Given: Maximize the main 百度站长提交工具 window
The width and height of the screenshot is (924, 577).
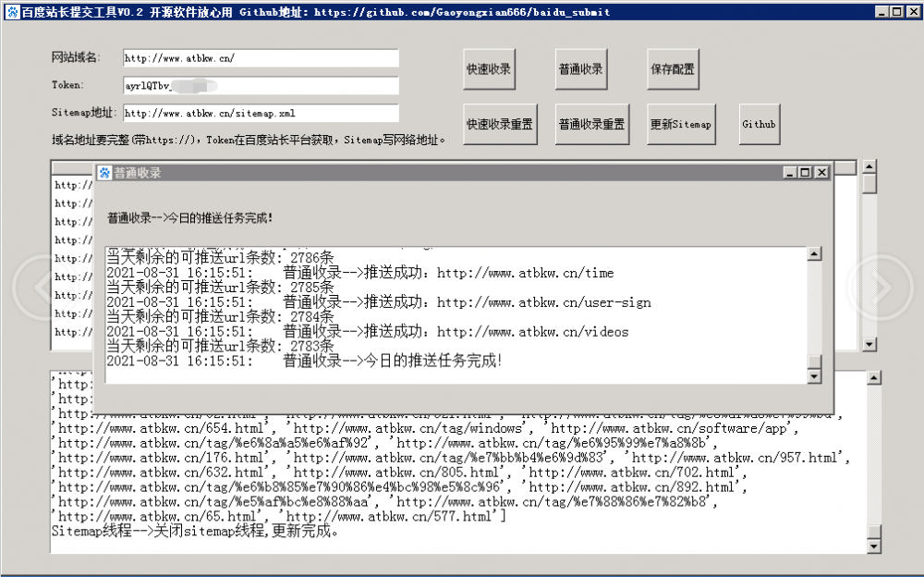Looking at the screenshot, I should click(896, 11).
